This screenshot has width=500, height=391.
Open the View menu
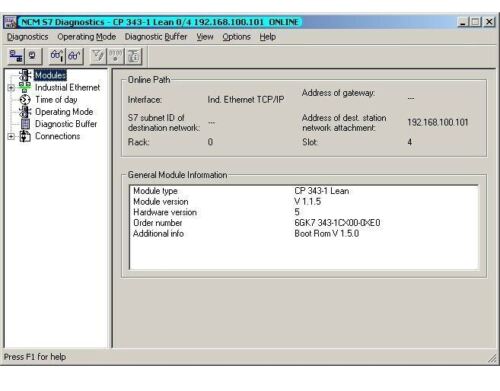(205, 37)
